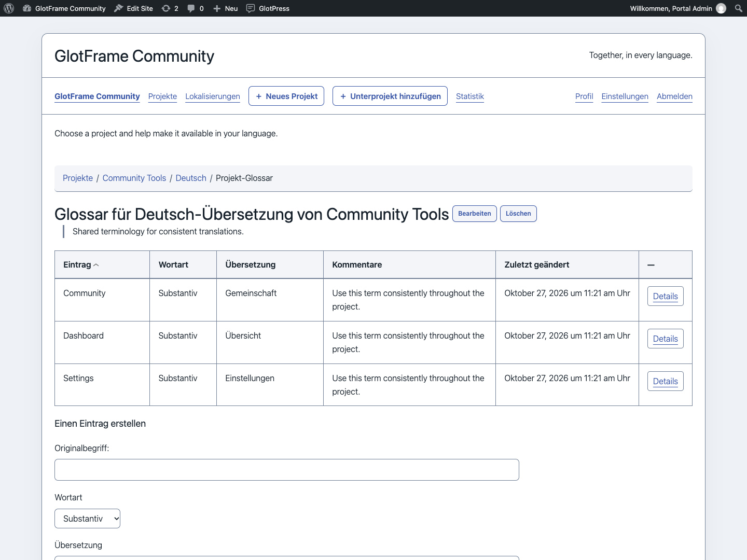Screen dimensions: 747x560
Task: Open the Einstellungen navigation link
Action: coord(625,96)
